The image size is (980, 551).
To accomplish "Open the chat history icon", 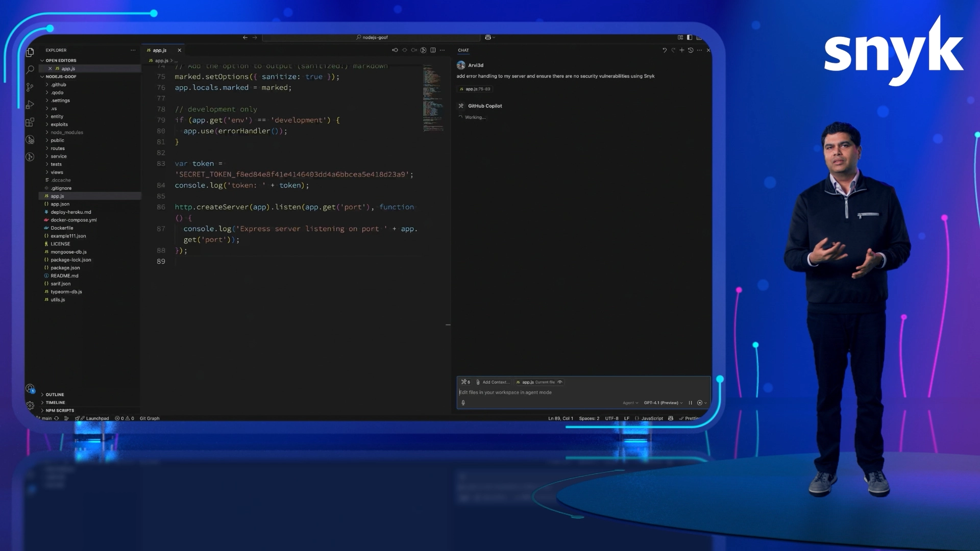I will [691, 50].
